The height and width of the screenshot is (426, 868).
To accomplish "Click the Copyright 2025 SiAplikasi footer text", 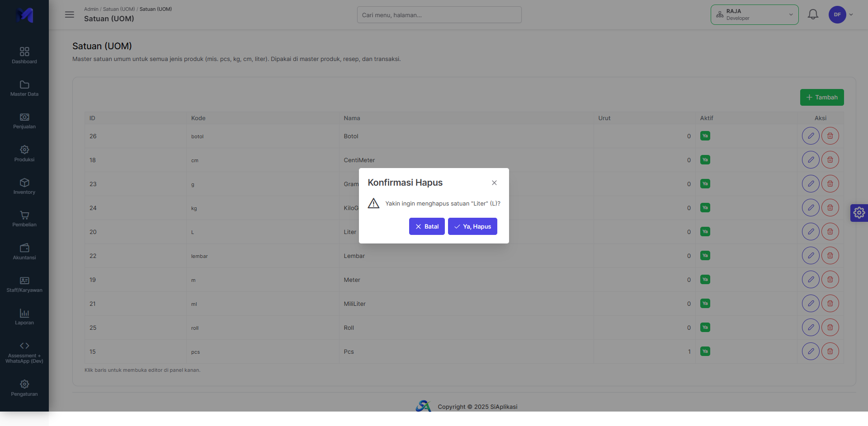I will pyautogui.click(x=477, y=407).
